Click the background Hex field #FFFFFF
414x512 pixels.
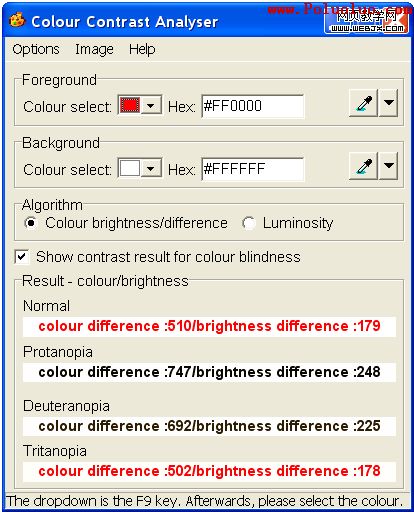253,169
